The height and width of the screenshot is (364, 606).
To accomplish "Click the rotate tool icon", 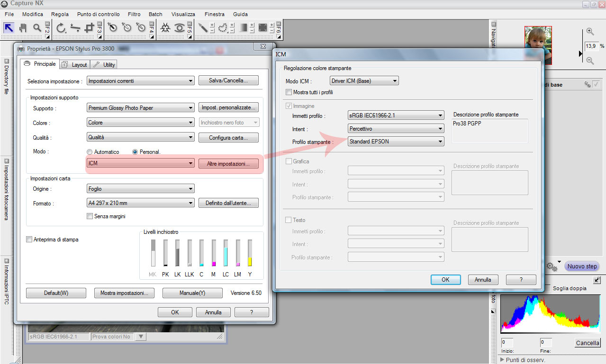I will tap(61, 27).
